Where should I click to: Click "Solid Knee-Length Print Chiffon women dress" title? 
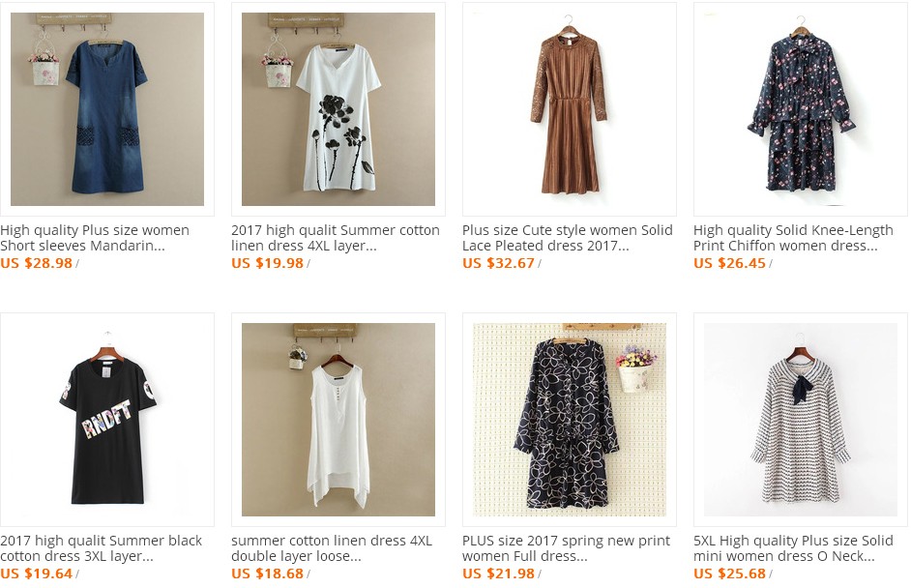tap(793, 238)
